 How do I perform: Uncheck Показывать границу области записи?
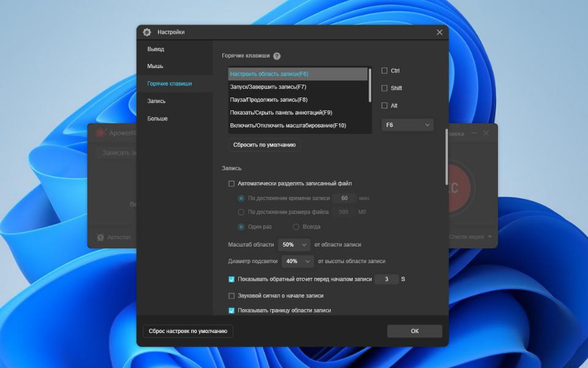coord(232,310)
